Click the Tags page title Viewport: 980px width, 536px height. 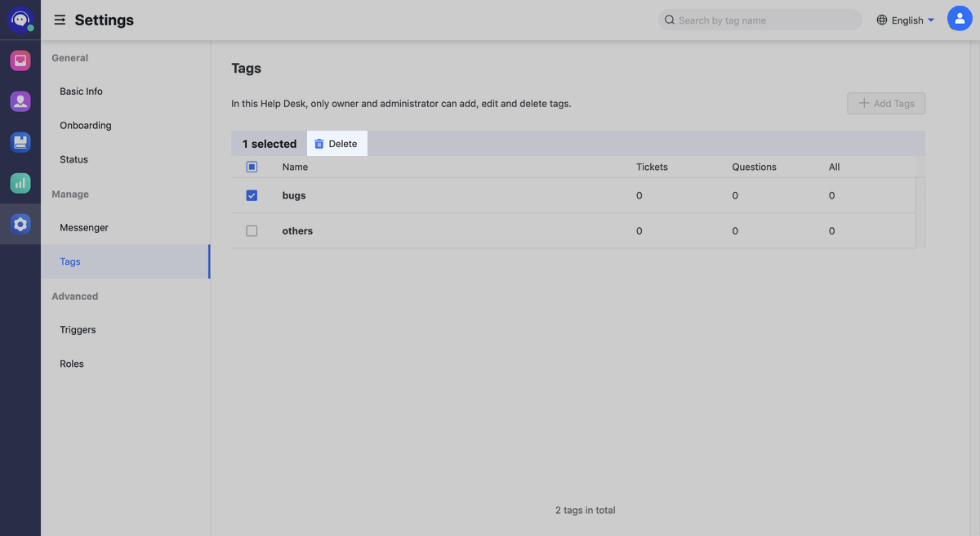coord(246,69)
